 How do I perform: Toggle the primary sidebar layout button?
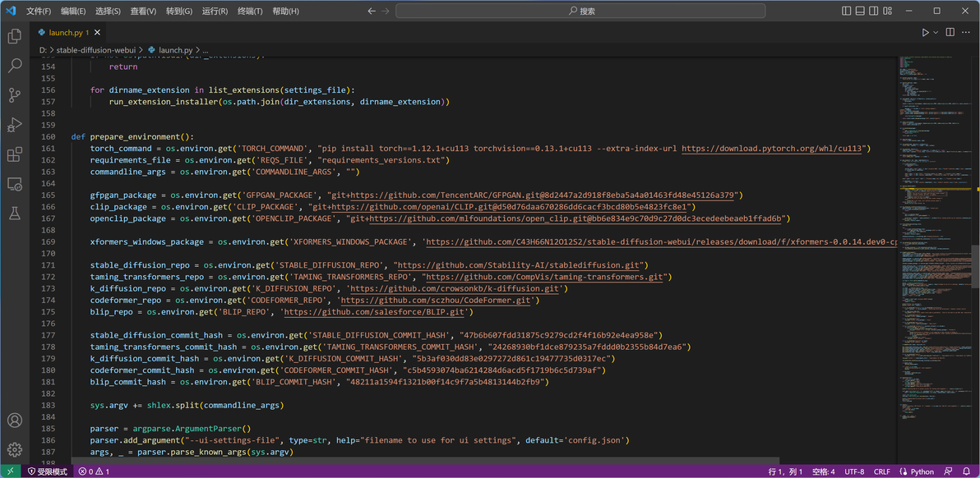click(x=848, y=11)
